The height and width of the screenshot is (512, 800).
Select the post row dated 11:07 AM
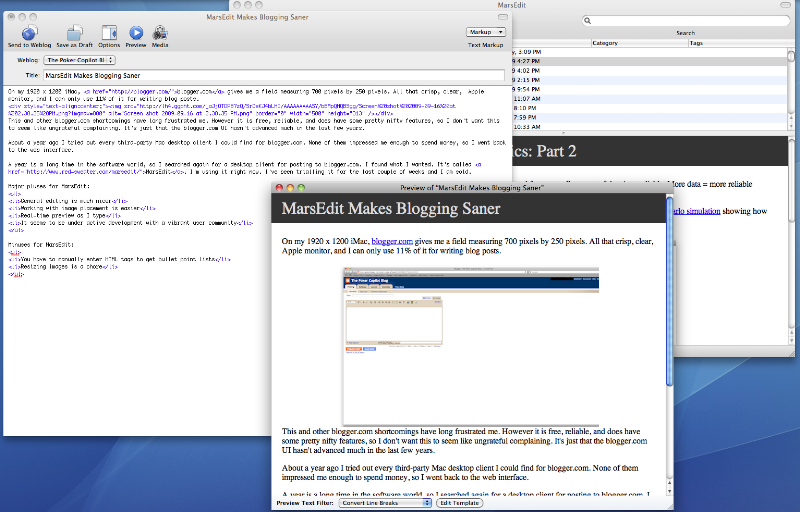(x=649, y=99)
